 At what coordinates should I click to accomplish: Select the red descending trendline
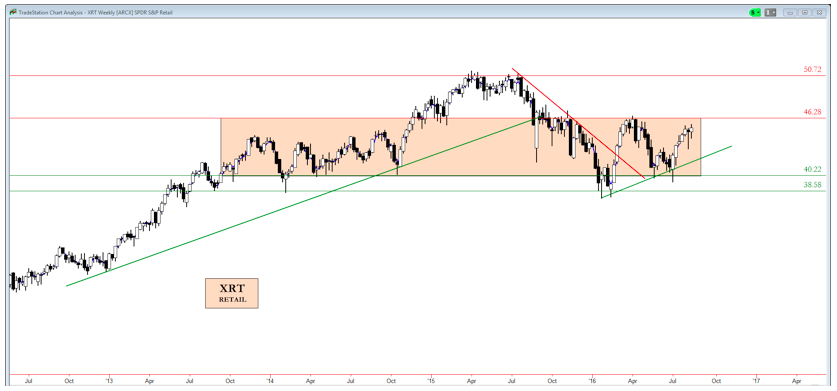tap(578, 123)
